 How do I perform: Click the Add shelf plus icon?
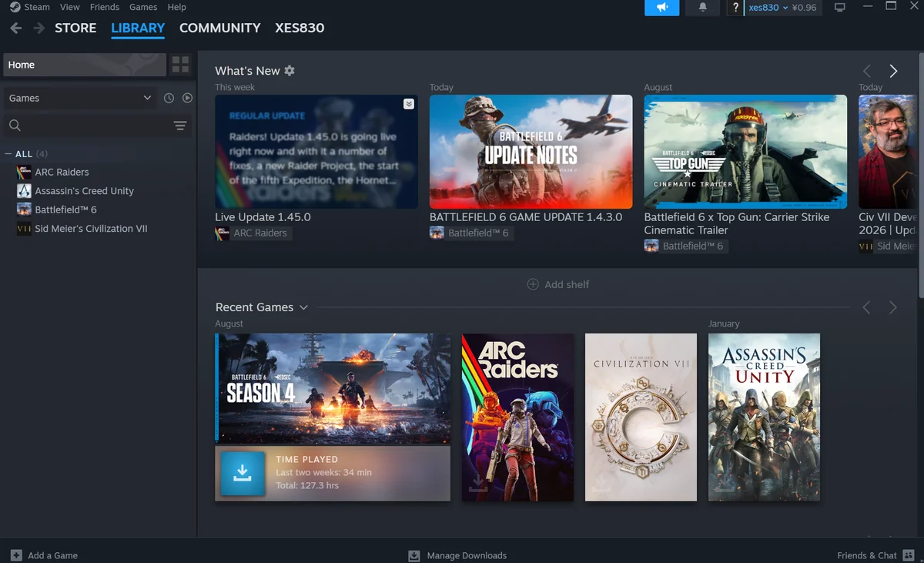533,284
